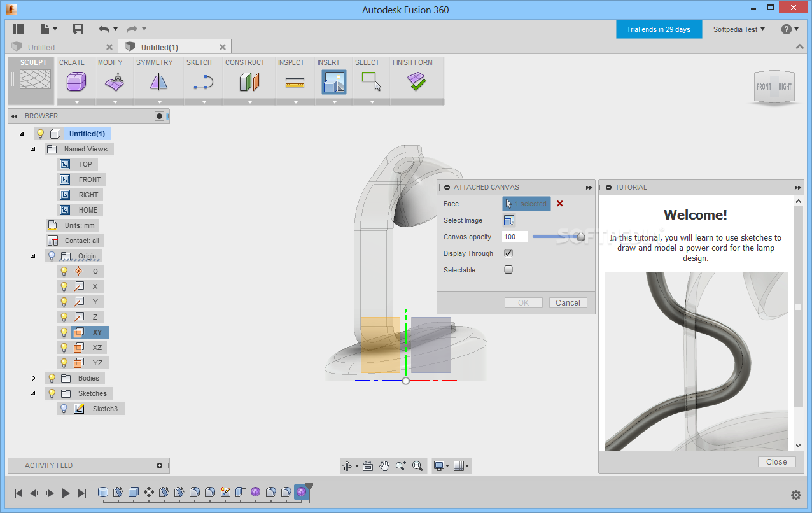Screen dimensions: 812x513
Task: Toggle visibility bulb for Bodies folder
Action: (52, 378)
